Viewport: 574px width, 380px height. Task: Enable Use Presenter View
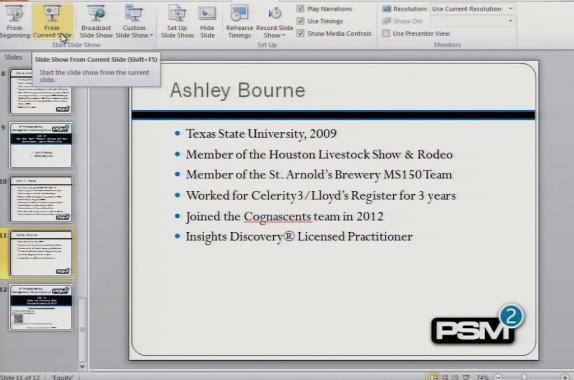coord(386,34)
